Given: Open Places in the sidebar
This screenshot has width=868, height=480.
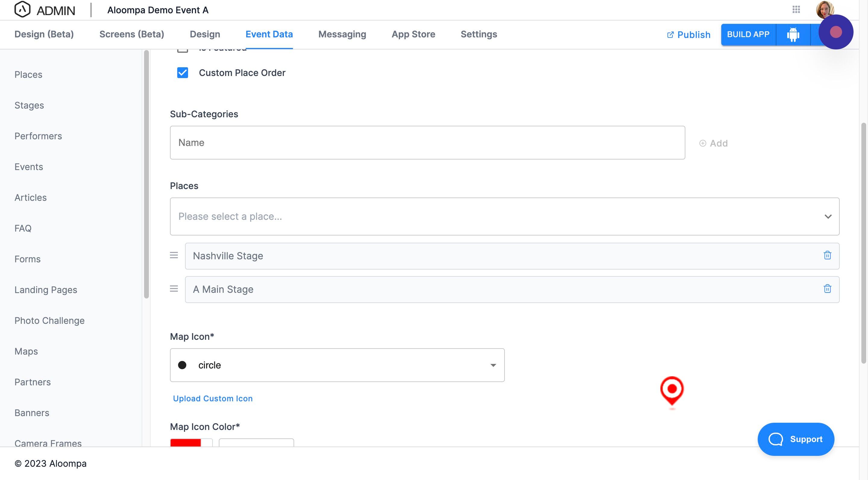Looking at the screenshot, I should click(28, 74).
